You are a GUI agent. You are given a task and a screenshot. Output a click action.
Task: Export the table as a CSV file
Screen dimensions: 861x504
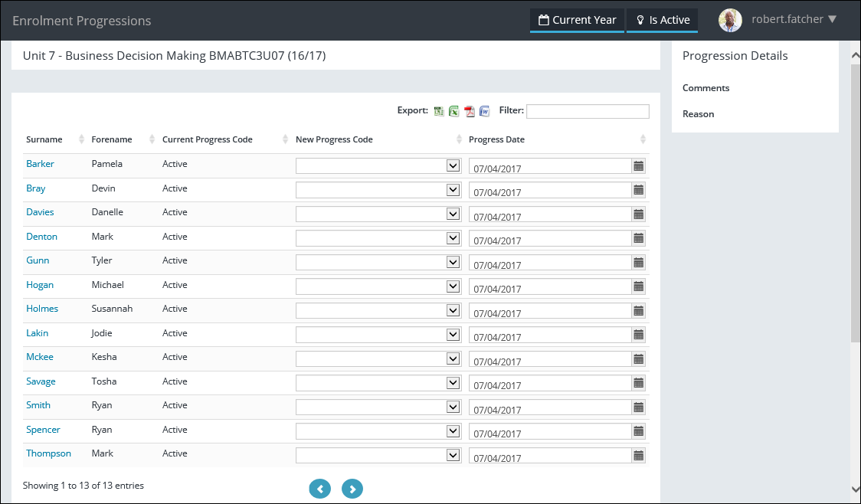click(439, 111)
